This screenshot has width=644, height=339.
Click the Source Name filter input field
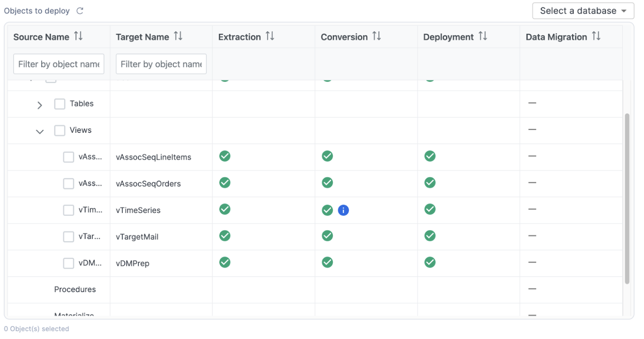pyautogui.click(x=59, y=64)
